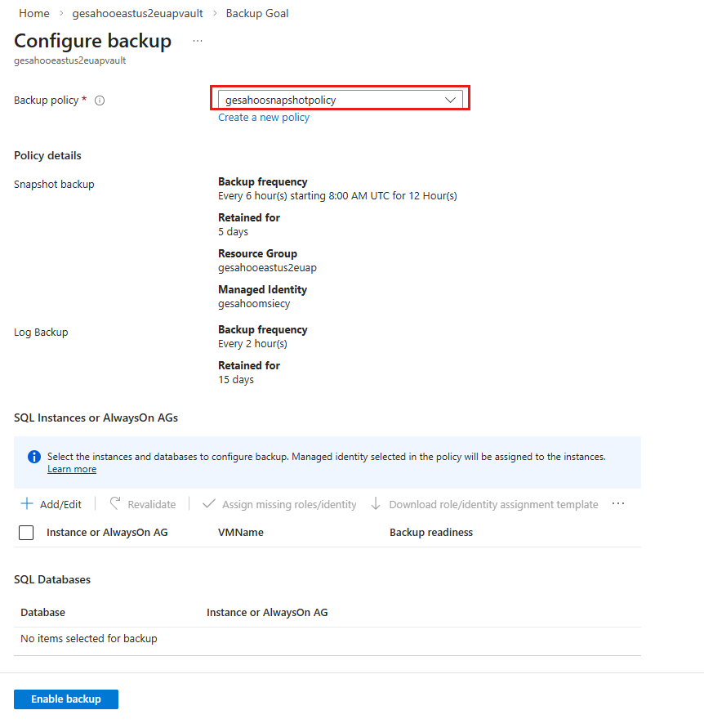
Task: Click the Snapshot backup label
Action: tap(54, 185)
